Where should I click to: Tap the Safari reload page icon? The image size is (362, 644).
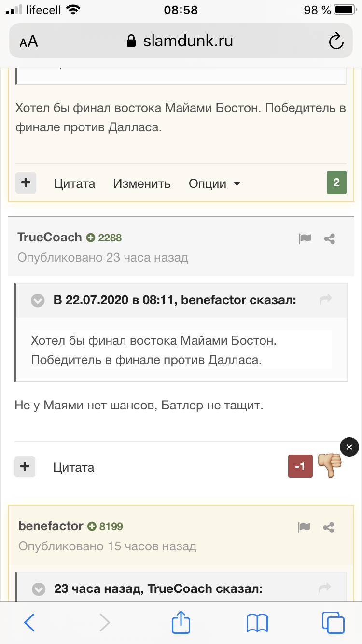(336, 41)
